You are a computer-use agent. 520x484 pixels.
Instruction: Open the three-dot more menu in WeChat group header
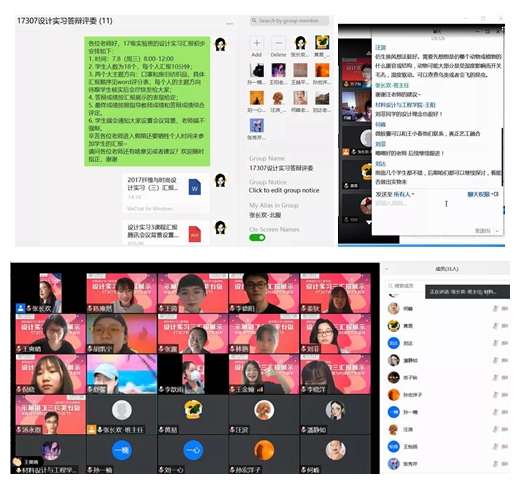pyautogui.click(x=229, y=24)
